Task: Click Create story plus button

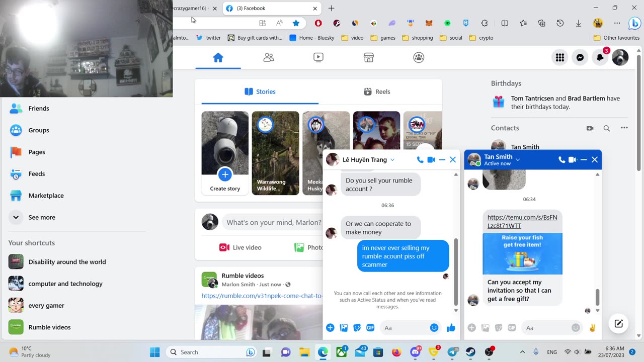Action: point(225,174)
